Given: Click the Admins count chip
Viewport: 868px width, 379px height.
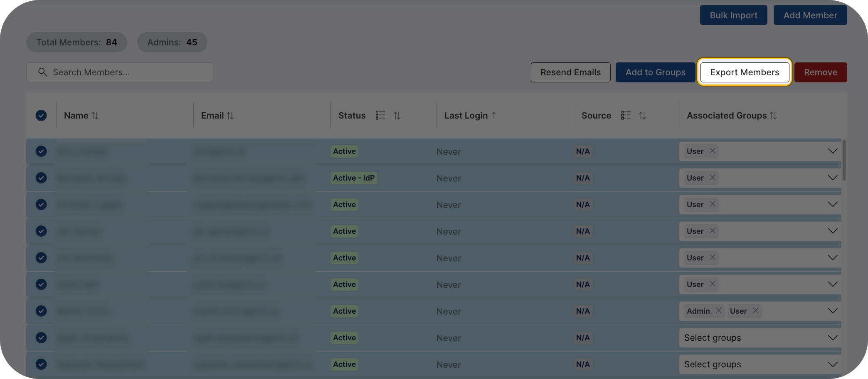Looking at the screenshot, I should point(172,42).
